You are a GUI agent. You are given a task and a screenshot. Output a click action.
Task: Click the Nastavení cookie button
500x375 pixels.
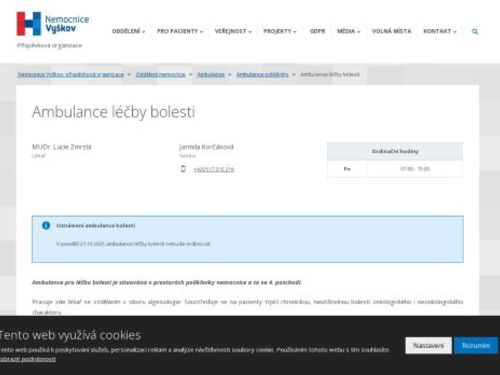coord(428,345)
